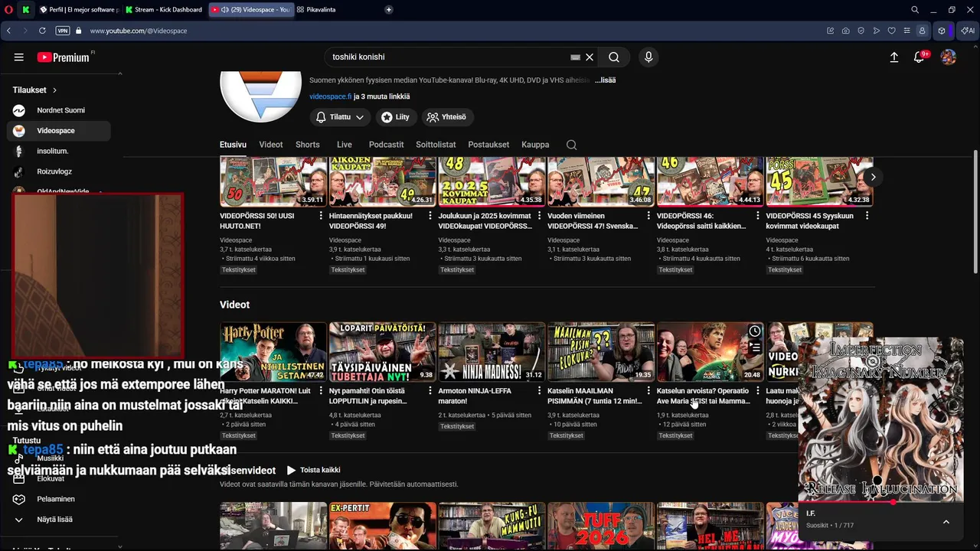Open the Joulukuun ja 2025 kovimmat video
This screenshot has width=980, height=551.
(492, 182)
